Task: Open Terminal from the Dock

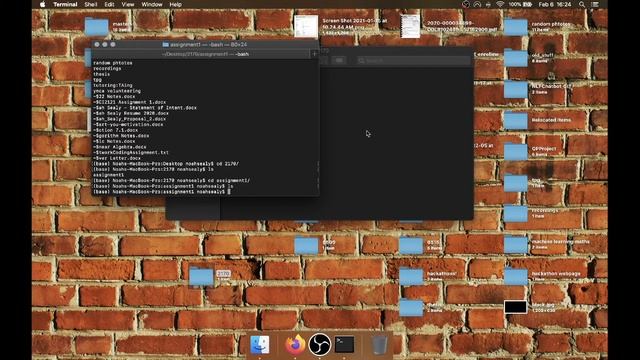Action: [344, 344]
